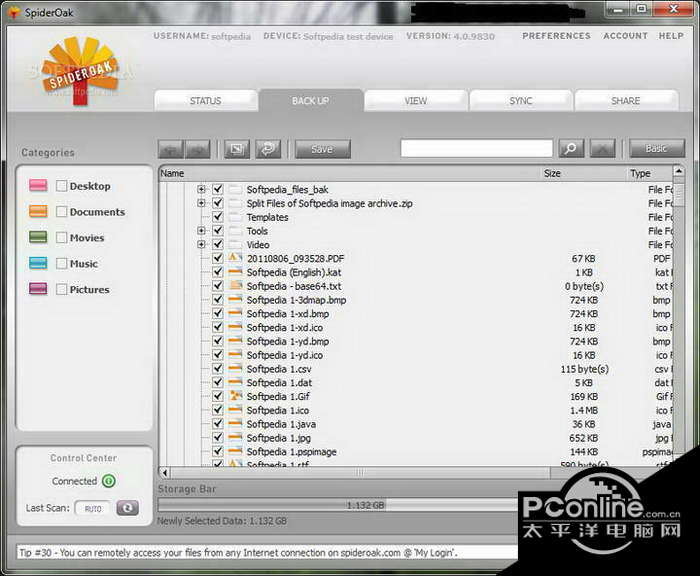This screenshot has height=576, width=700.
Task: Enable the Music category checkbox
Action: point(62,263)
